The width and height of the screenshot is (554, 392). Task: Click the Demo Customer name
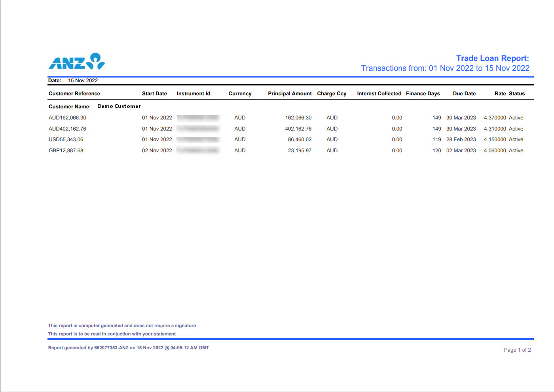click(119, 106)
